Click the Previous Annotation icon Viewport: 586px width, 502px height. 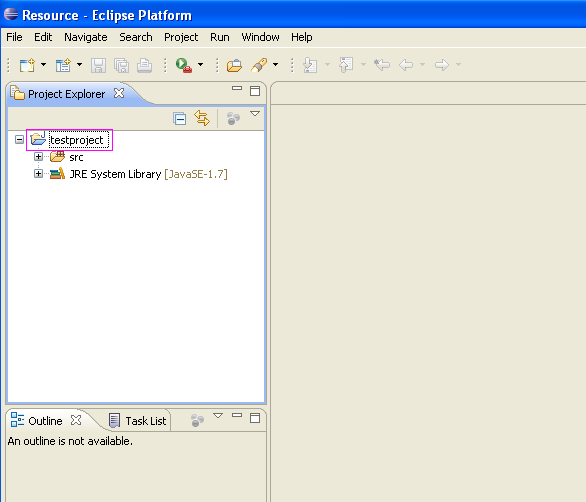[x=346, y=65]
